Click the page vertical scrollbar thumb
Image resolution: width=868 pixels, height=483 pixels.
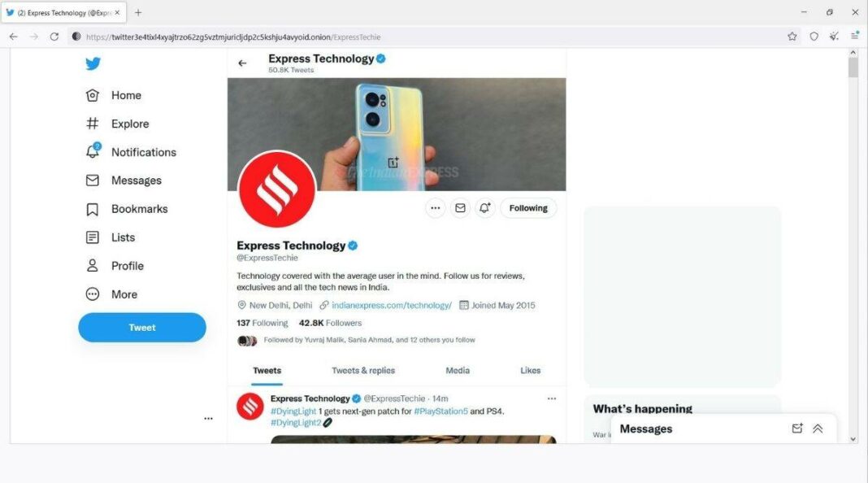pos(853,67)
